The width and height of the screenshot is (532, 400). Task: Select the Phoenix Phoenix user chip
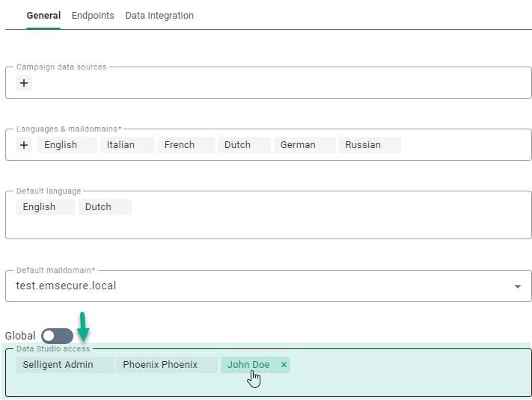pyautogui.click(x=160, y=365)
